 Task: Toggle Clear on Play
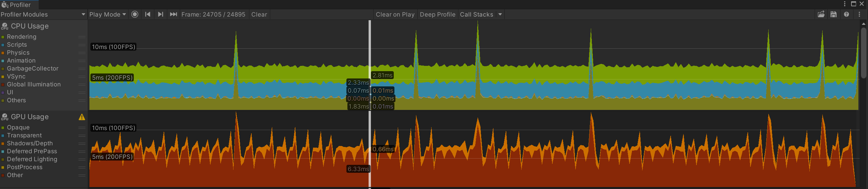[395, 15]
